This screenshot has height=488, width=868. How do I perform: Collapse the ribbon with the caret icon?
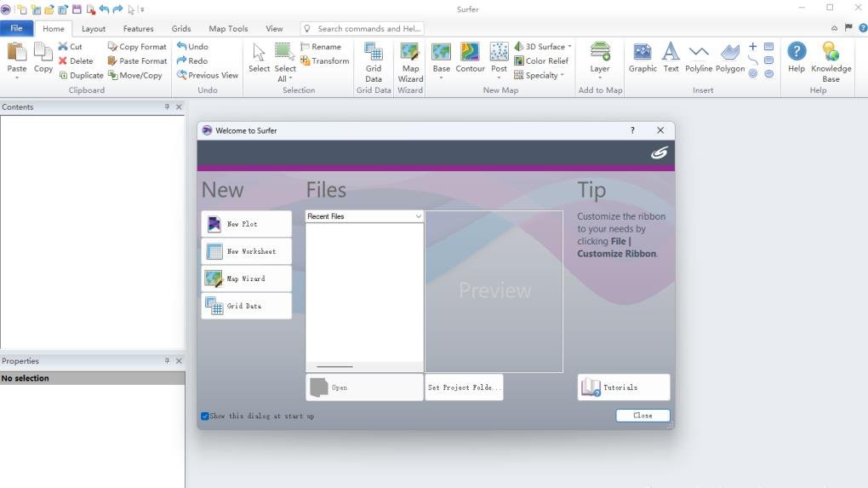pyautogui.click(x=834, y=28)
